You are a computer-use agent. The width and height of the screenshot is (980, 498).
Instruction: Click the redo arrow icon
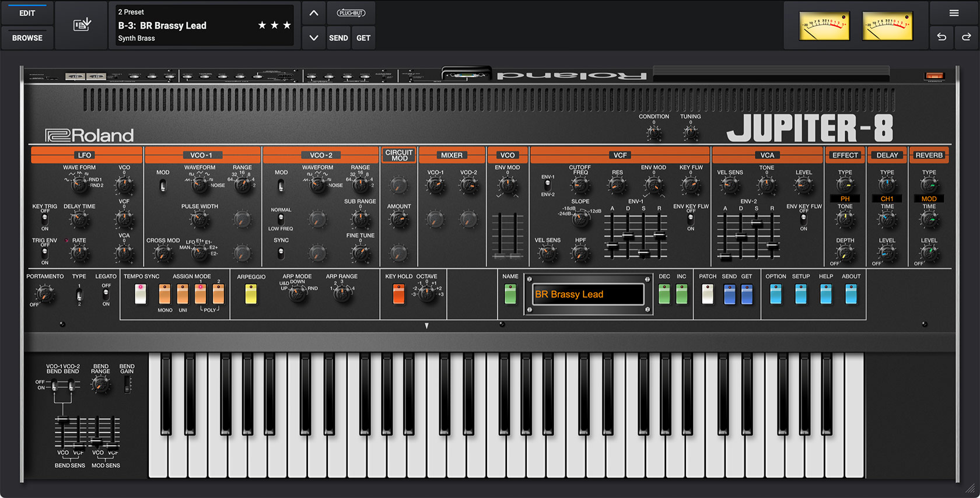967,37
